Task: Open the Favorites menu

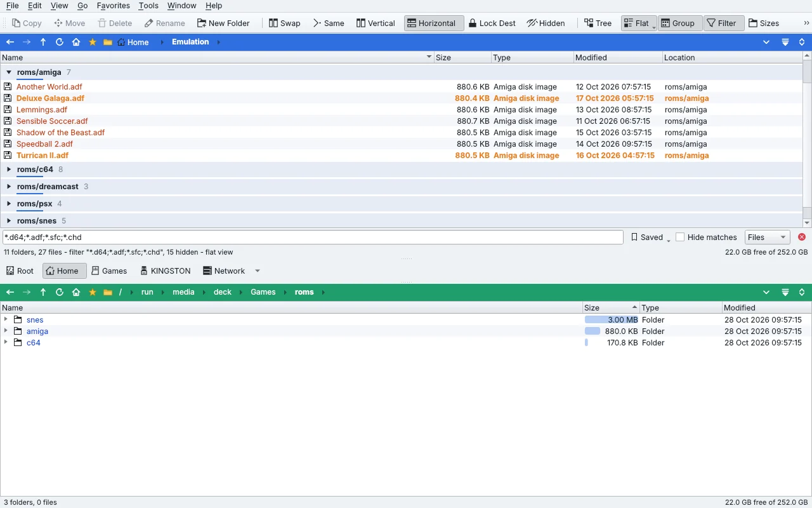Action: (x=114, y=6)
